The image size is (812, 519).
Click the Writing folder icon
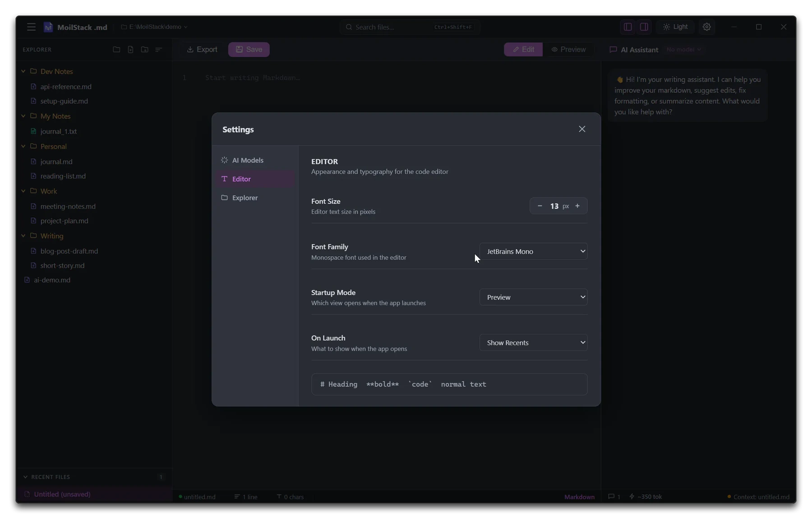pyautogui.click(x=33, y=236)
